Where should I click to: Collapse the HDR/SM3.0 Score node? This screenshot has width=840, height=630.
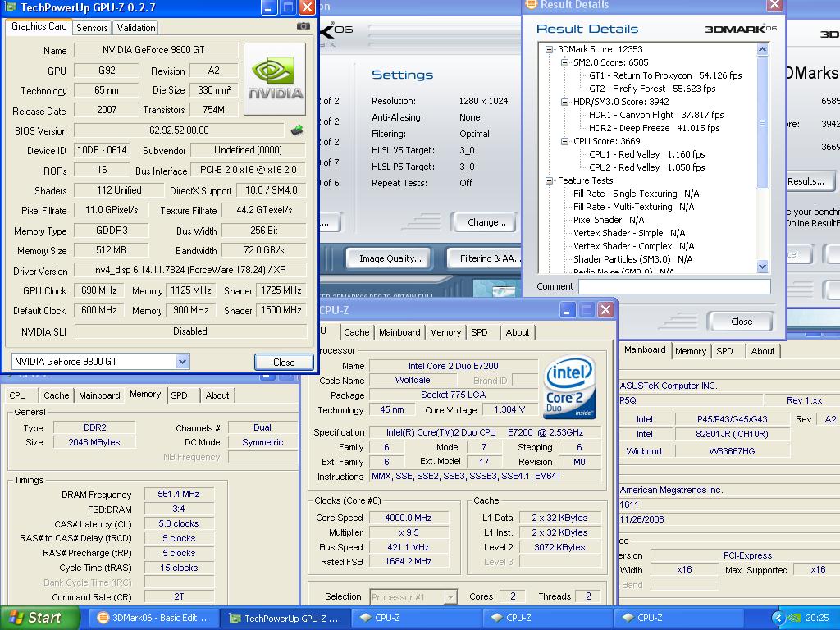pos(564,102)
